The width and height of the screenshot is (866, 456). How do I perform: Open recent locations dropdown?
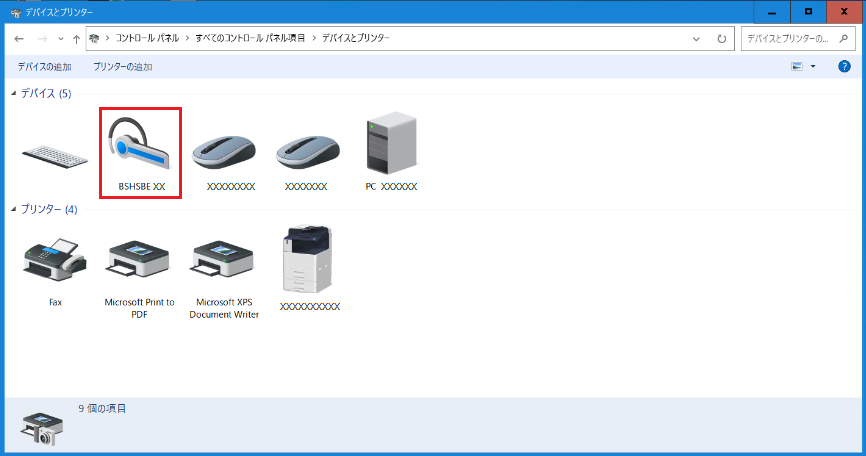coord(61,39)
